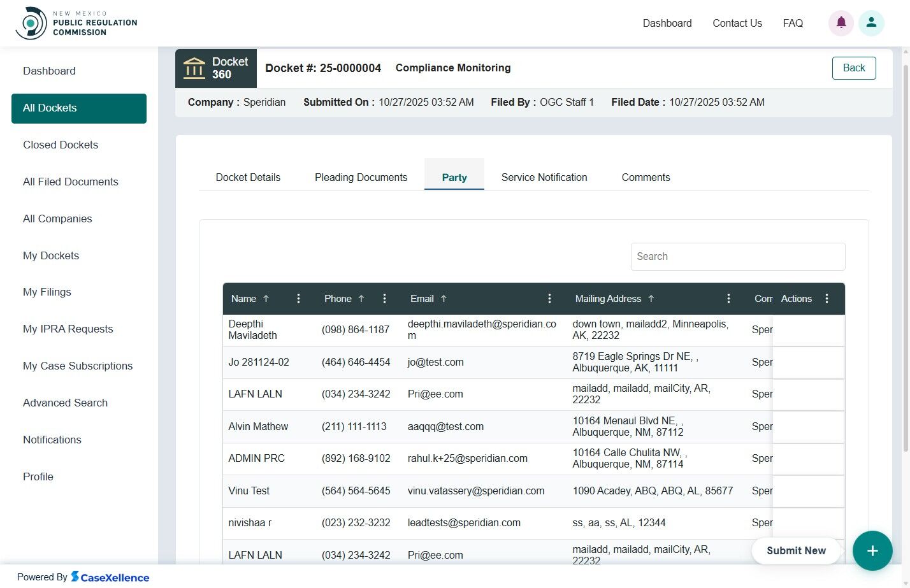
Task: Open Actions column options menu
Action: pyautogui.click(x=827, y=299)
